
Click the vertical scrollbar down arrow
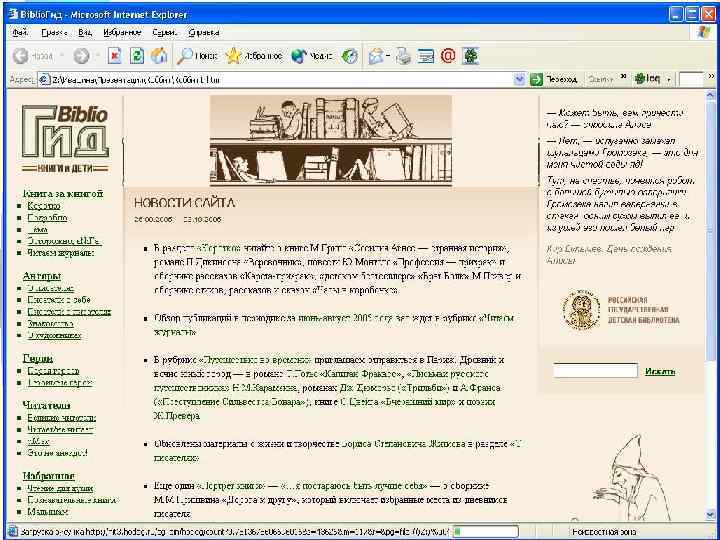710,515
